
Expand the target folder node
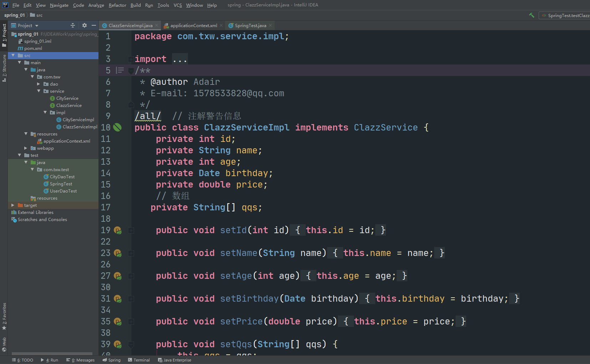click(x=13, y=205)
